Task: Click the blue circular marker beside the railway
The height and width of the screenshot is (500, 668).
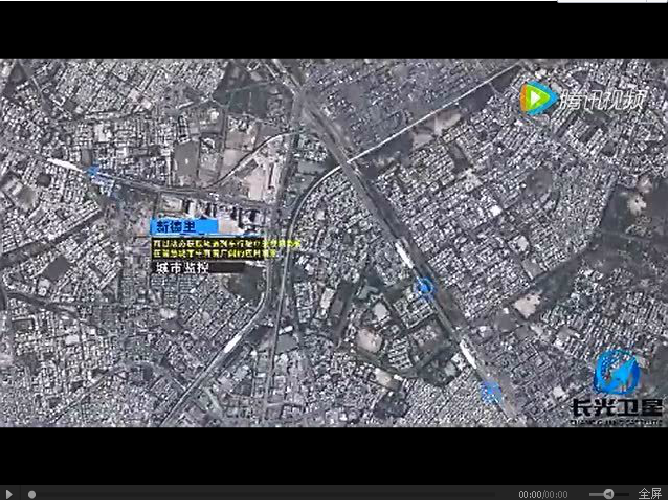Action: [424, 287]
